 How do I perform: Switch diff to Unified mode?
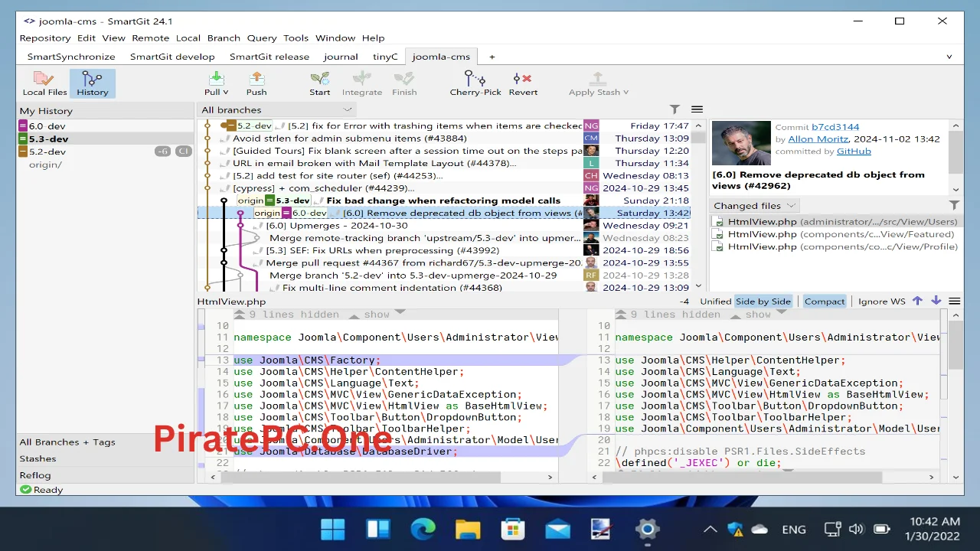716,302
